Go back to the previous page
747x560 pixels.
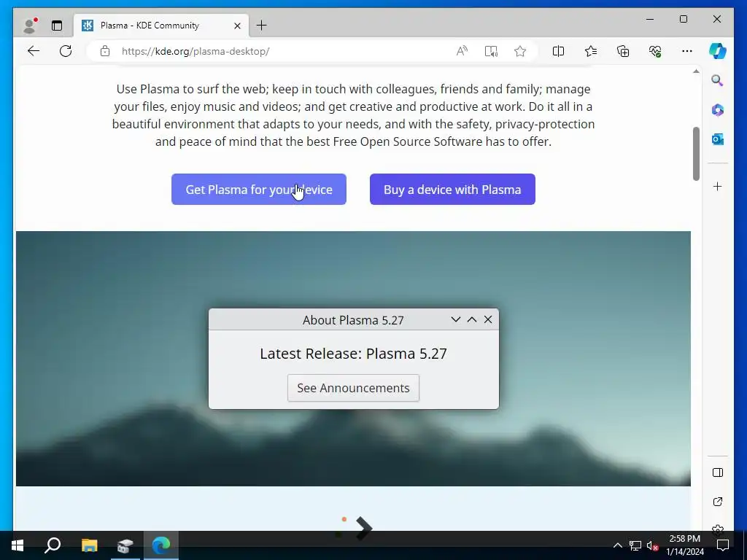pyautogui.click(x=34, y=51)
